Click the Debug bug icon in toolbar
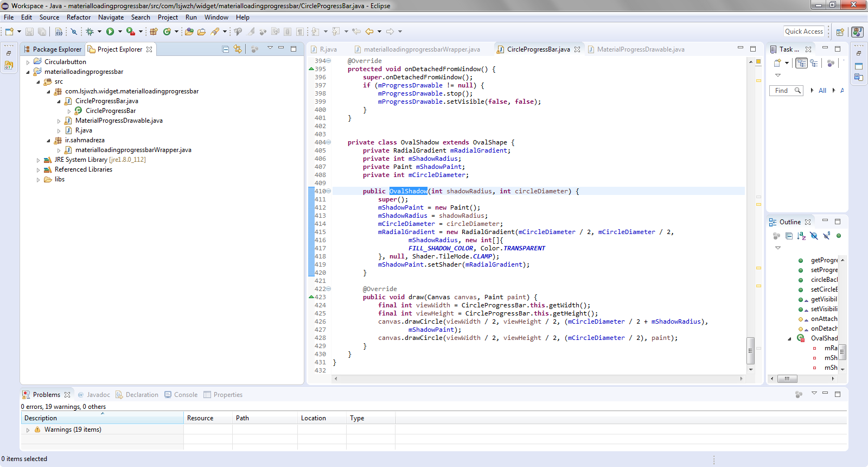The image size is (868, 467). [90, 31]
